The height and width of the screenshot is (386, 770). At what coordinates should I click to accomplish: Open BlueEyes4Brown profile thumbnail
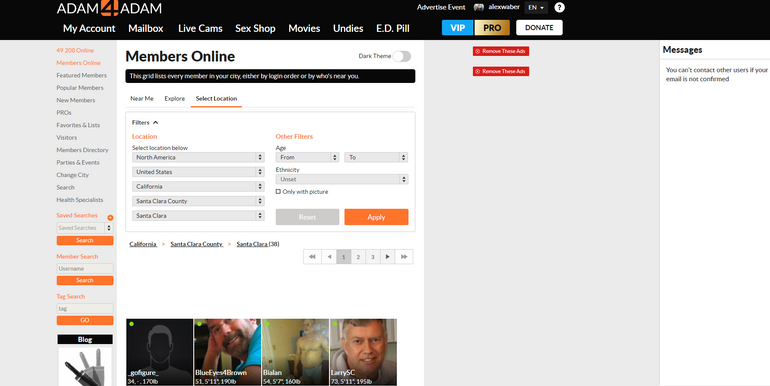coord(227,352)
